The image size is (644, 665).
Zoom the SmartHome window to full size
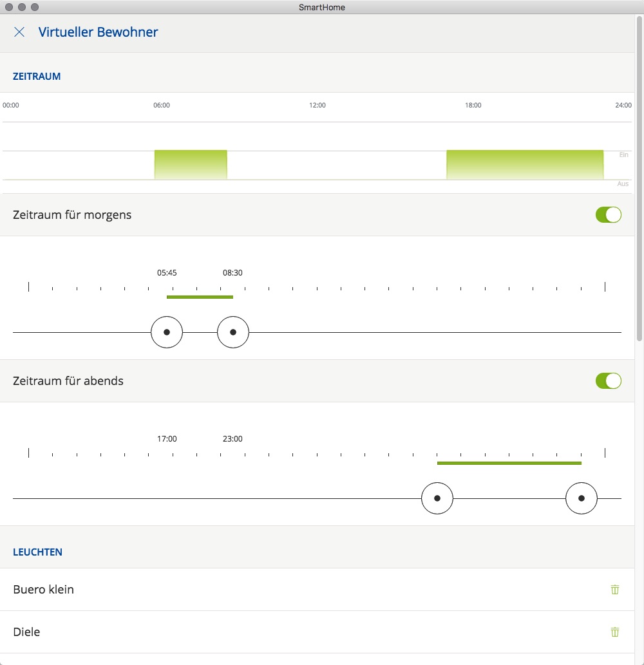coord(35,6)
